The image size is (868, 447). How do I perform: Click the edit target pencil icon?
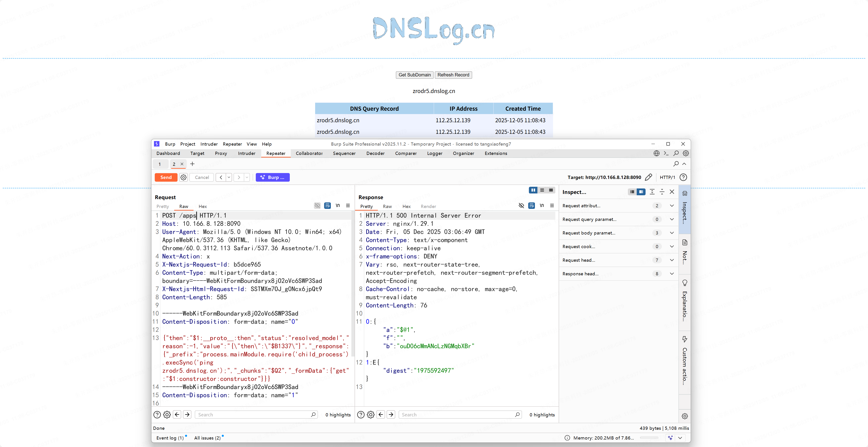tap(648, 177)
